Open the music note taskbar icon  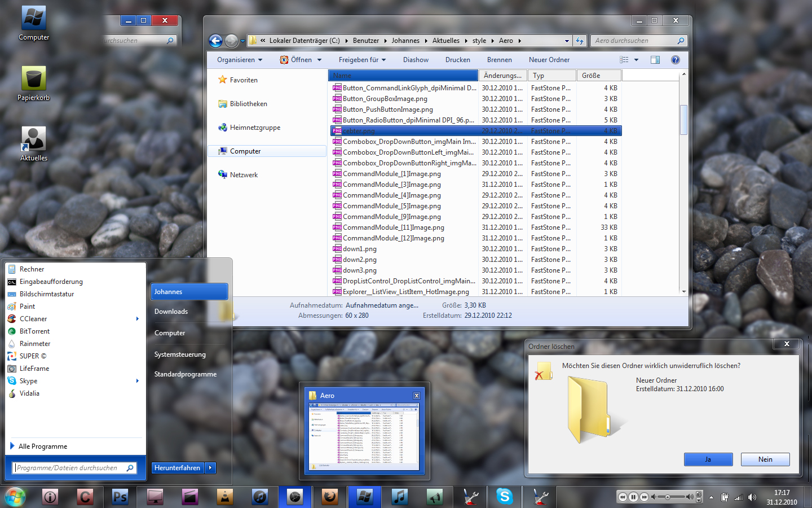pos(400,497)
